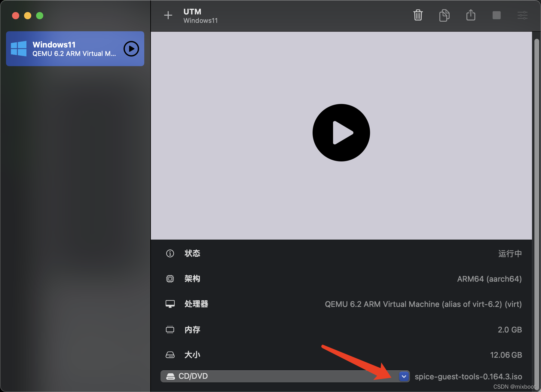Delete the Windows11 virtual machine
The width and height of the screenshot is (541, 392).
[418, 15]
